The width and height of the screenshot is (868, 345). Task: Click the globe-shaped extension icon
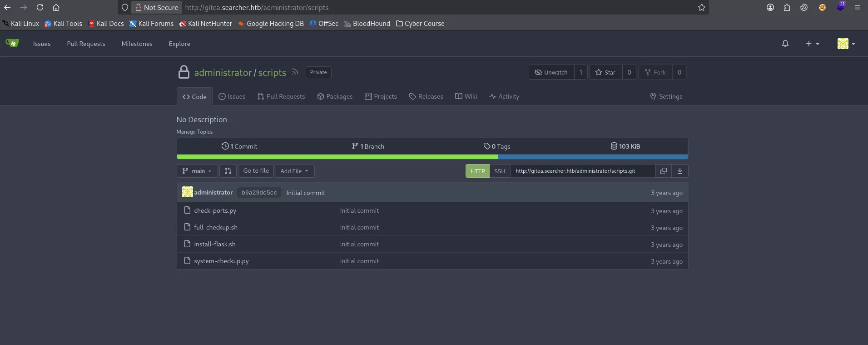coord(822,7)
